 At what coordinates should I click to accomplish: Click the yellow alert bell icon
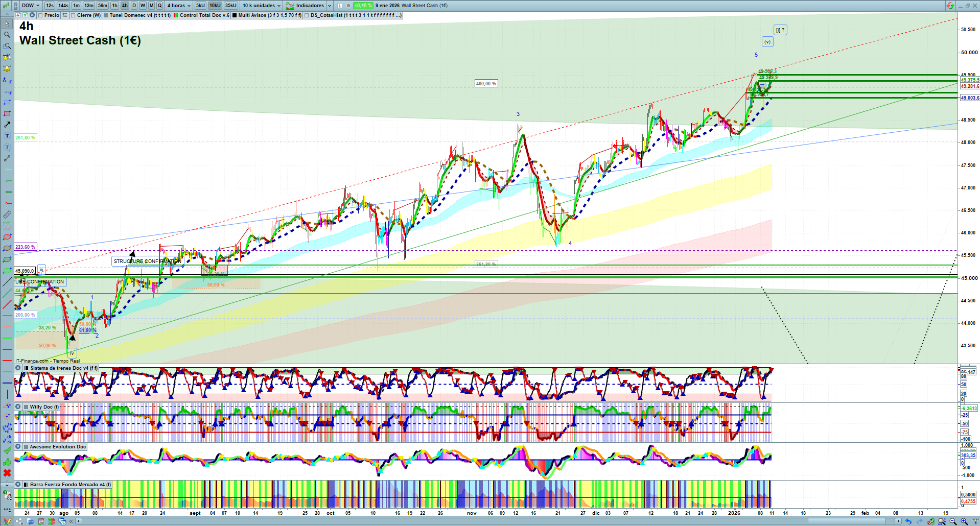point(7,68)
